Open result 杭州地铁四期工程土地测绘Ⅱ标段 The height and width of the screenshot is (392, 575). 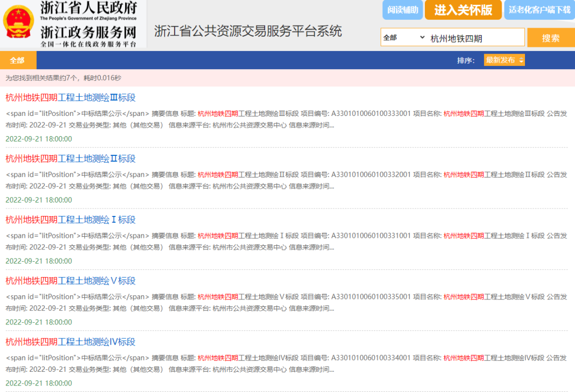point(70,159)
